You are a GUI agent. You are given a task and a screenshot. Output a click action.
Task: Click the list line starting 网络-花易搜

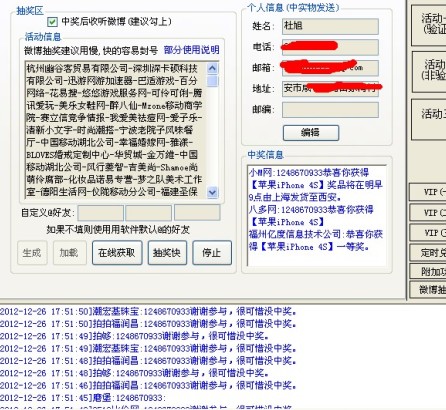(x=114, y=93)
